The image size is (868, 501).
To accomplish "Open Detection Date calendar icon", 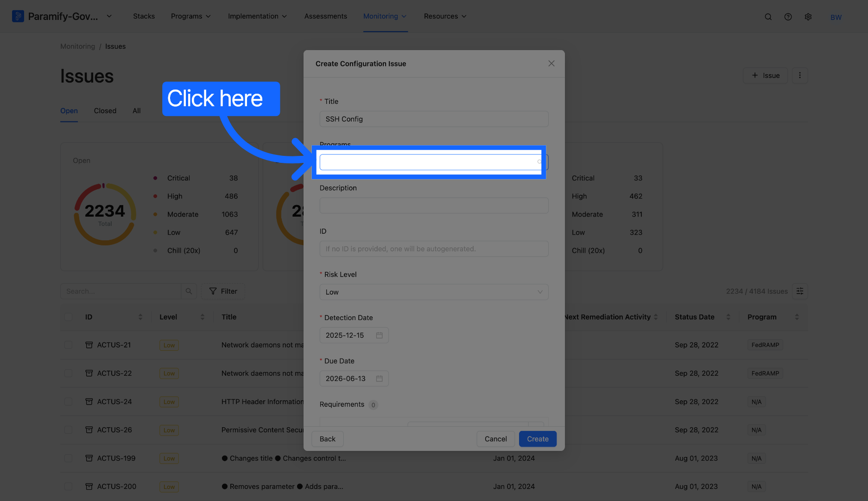I will tap(379, 335).
